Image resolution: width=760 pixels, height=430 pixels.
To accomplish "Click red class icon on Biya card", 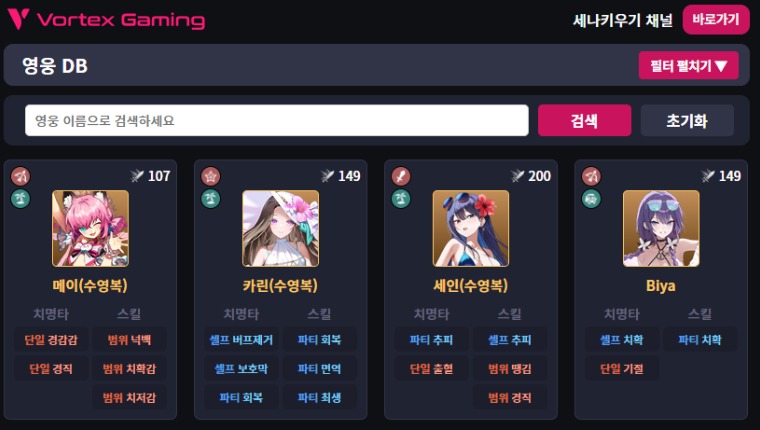I will pos(591,176).
